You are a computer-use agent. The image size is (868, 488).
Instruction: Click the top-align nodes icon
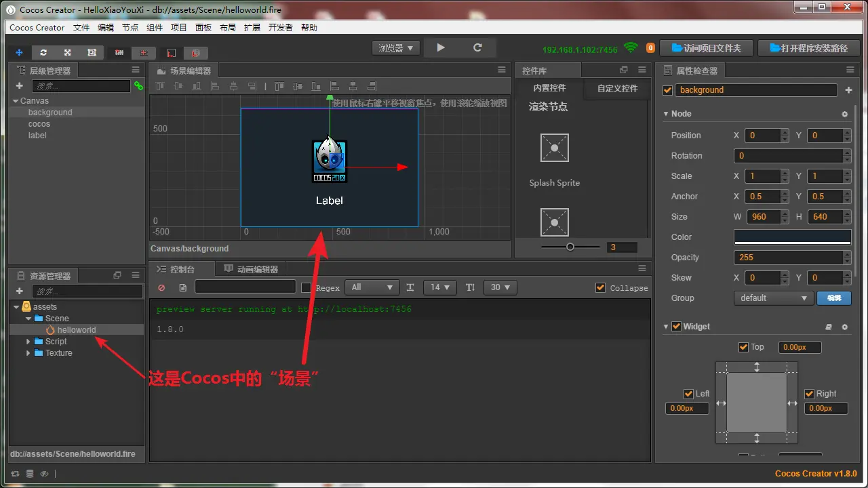159,86
